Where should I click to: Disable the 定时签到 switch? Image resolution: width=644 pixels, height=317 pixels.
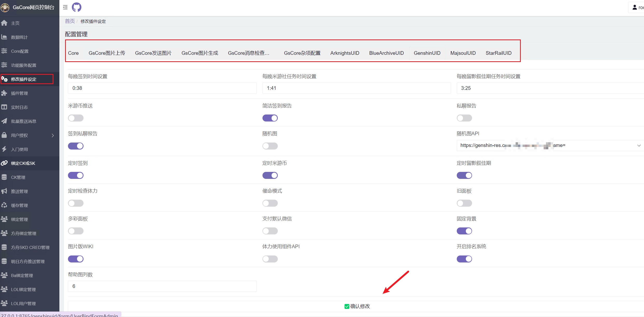[x=76, y=176]
